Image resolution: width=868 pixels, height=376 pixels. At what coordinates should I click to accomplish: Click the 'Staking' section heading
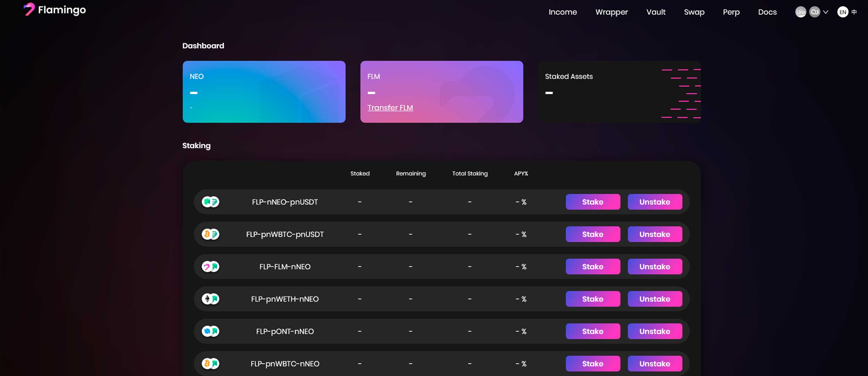click(x=196, y=146)
